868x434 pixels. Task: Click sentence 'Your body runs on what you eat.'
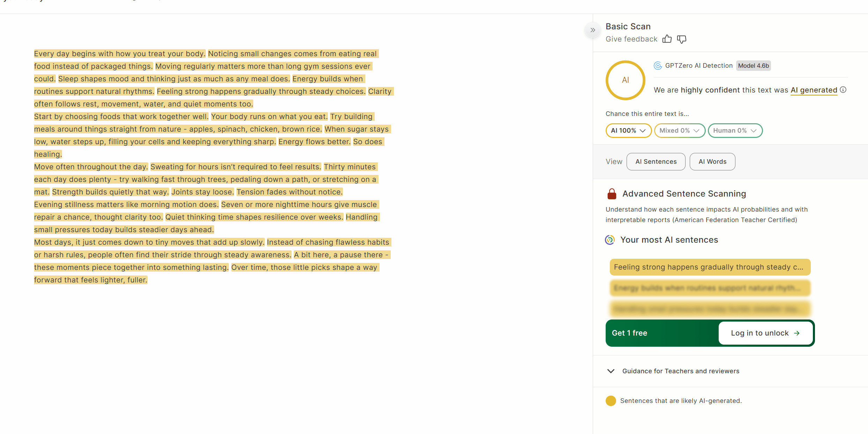click(x=269, y=117)
